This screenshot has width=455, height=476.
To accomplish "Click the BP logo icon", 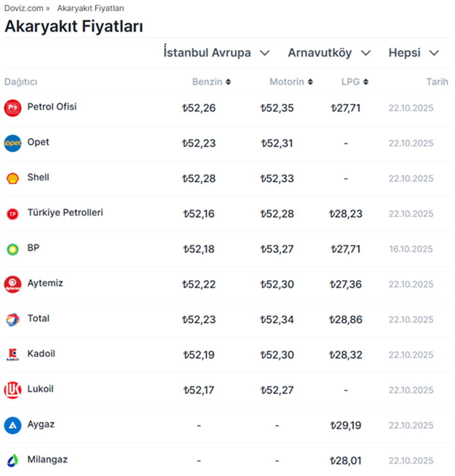I will (13, 249).
